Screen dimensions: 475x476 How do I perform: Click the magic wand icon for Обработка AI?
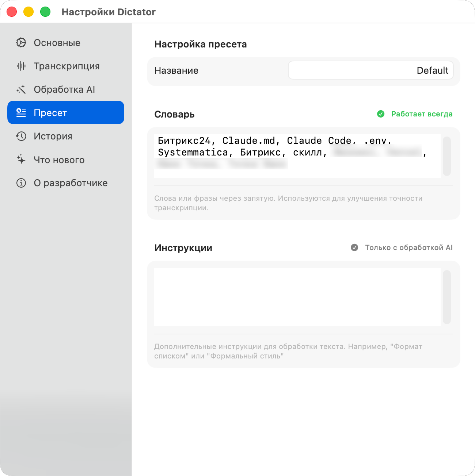(x=21, y=89)
